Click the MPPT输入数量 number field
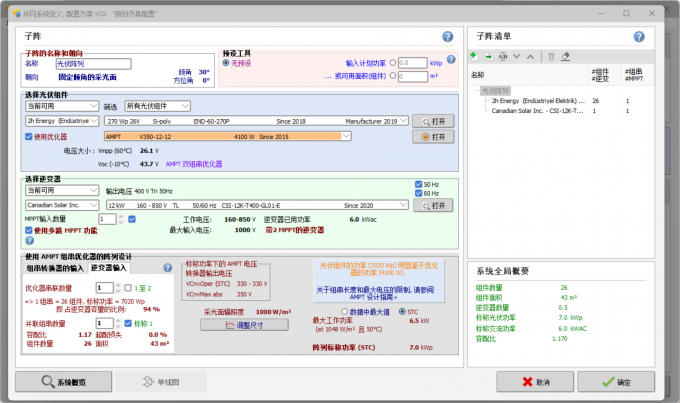The image size is (680, 403). [x=107, y=219]
